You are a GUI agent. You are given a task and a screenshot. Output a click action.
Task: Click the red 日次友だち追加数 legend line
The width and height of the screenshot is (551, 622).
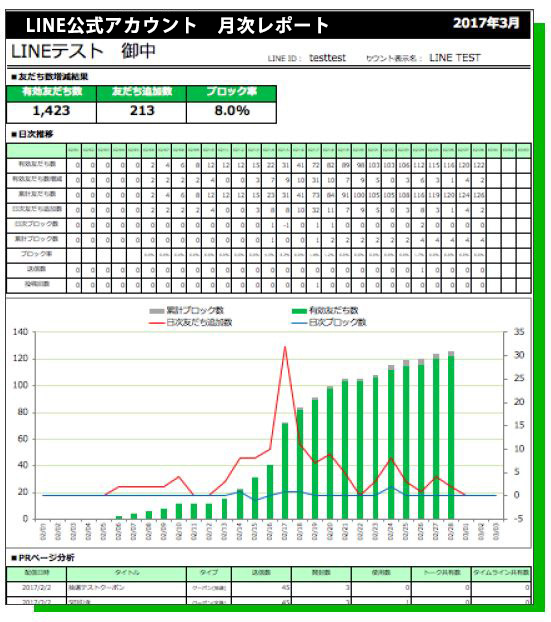pos(156,323)
